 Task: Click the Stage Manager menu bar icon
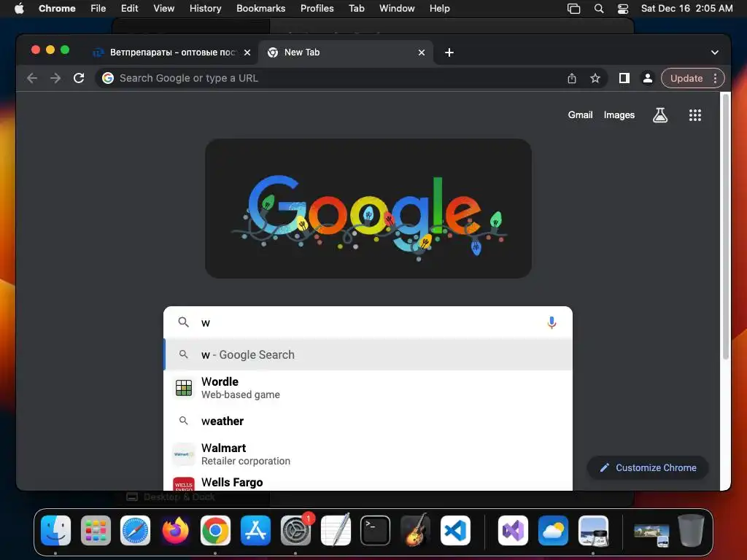click(573, 9)
